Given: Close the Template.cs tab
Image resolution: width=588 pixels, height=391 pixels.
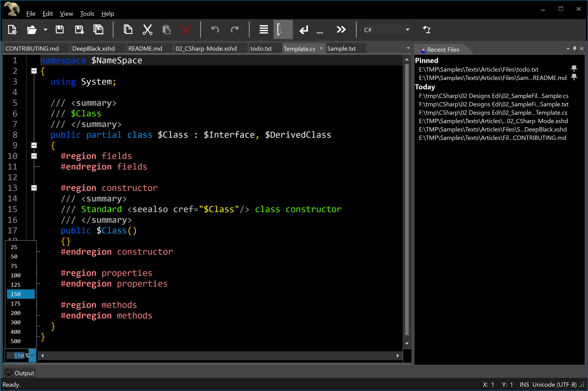Looking at the screenshot, I should tap(321, 48).
